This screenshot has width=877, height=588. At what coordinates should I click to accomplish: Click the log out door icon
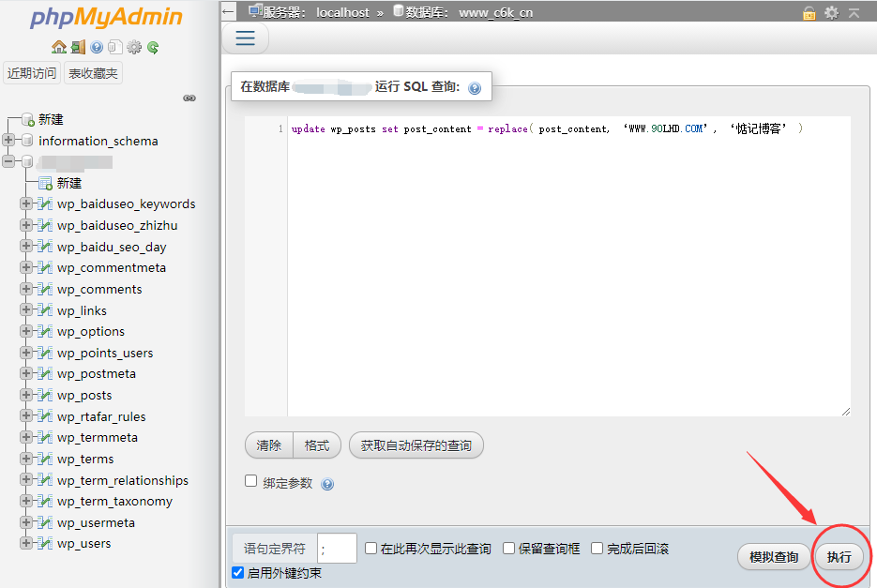tap(78, 47)
